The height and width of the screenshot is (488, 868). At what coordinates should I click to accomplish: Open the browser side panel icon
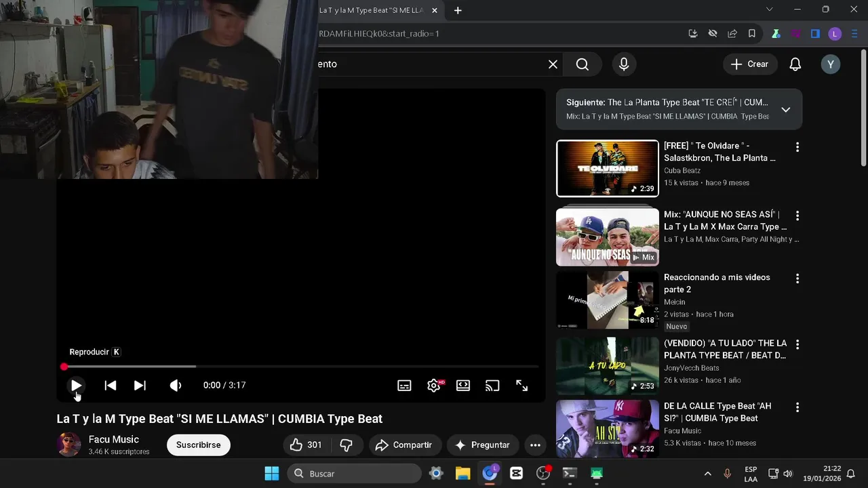pos(815,33)
